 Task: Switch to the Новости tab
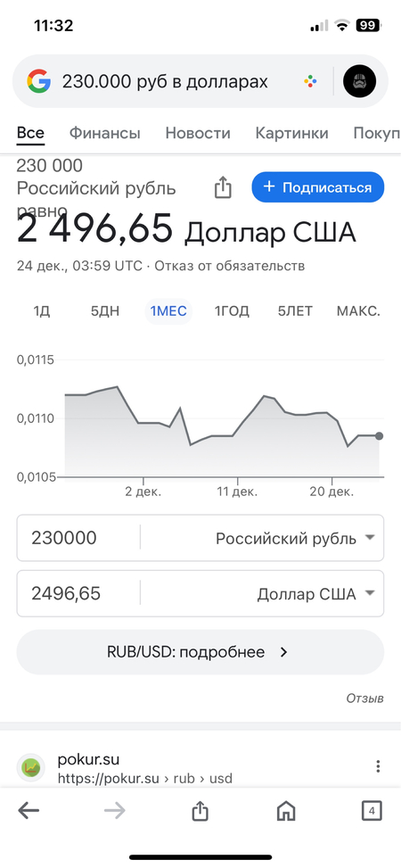tap(198, 134)
